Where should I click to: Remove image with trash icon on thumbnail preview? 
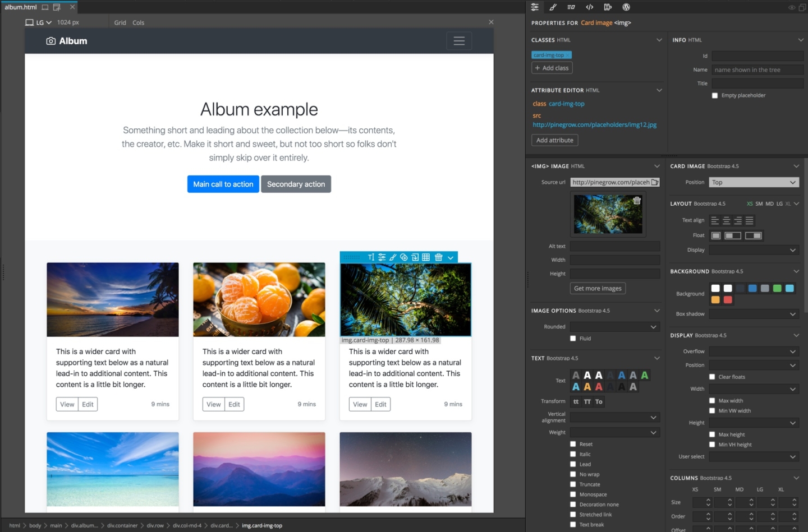[637, 201]
